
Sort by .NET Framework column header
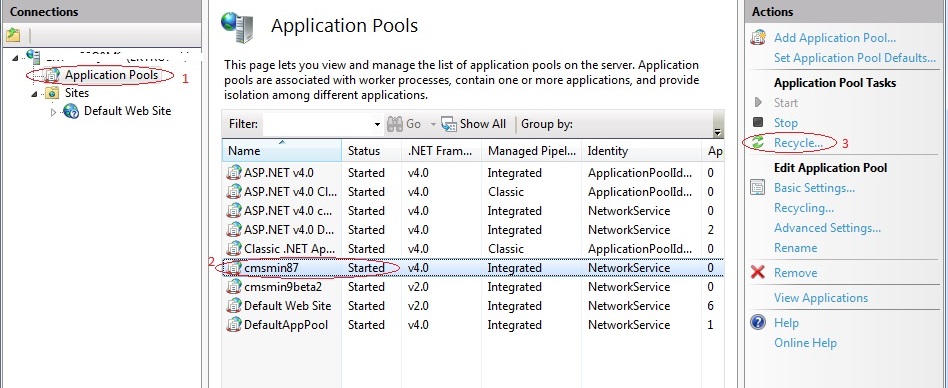point(441,151)
